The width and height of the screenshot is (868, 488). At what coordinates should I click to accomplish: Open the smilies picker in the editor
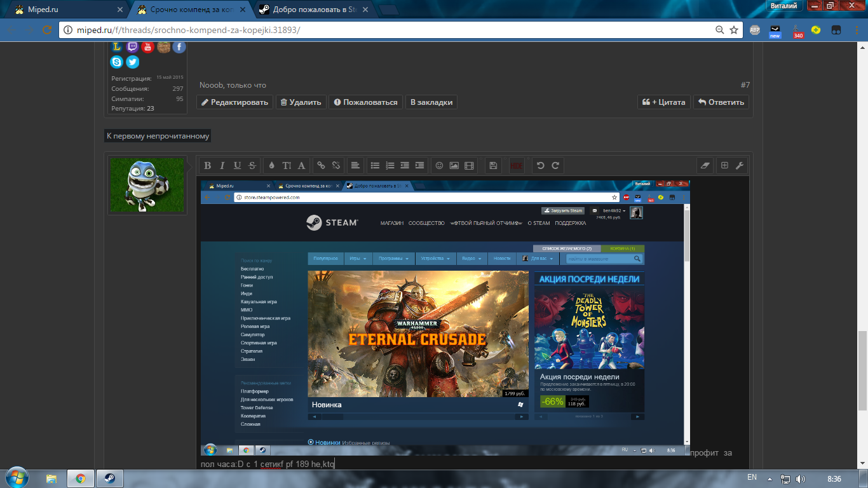pyautogui.click(x=438, y=165)
